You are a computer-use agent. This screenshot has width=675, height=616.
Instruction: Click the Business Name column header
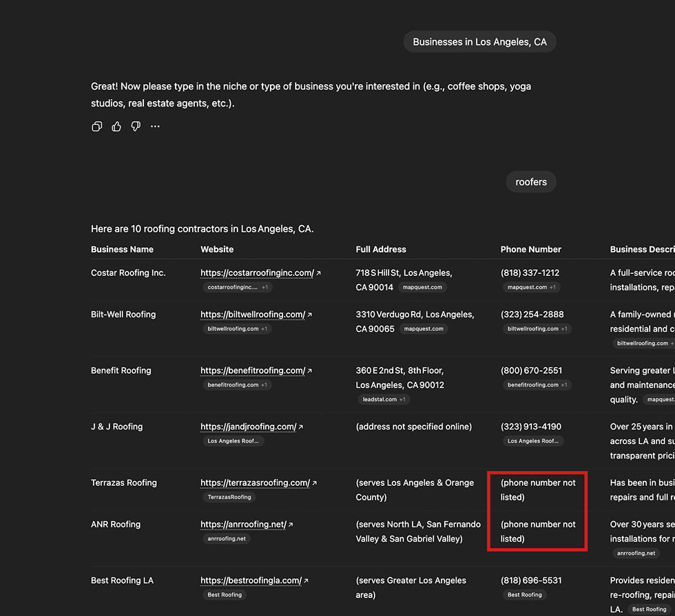point(122,249)
